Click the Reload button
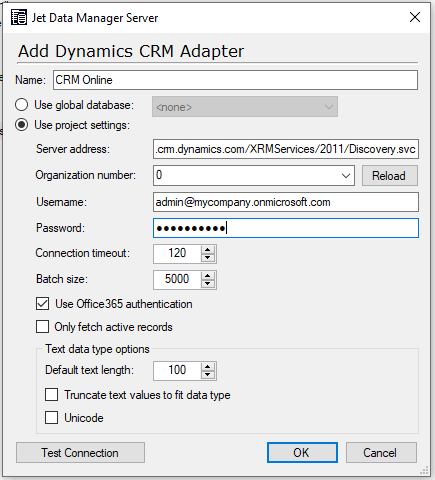 coord(389,176)
